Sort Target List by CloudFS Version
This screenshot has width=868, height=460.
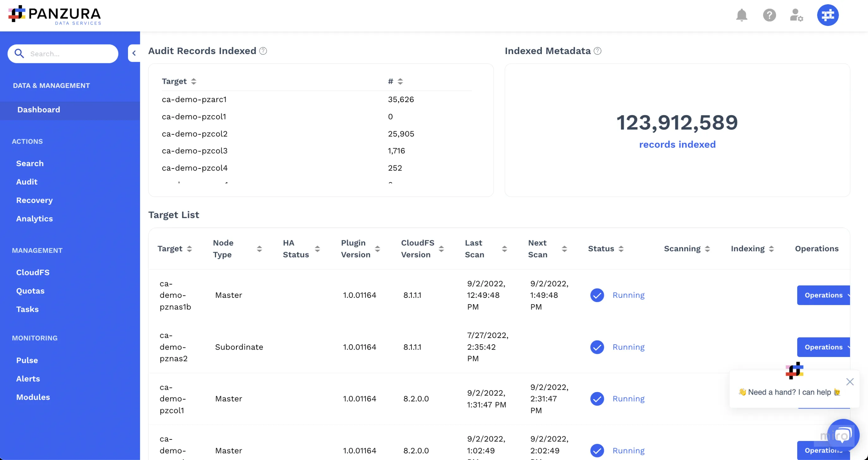pyautogui.click(x=441, y=249)
